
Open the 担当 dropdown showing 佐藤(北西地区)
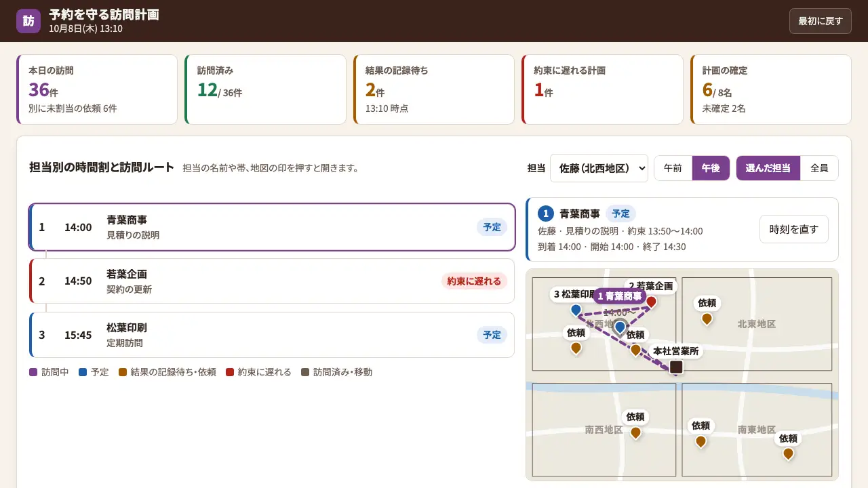599,168
